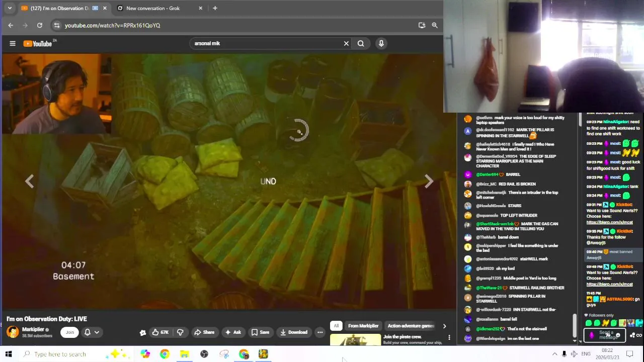Select the From Markiplier chip
The width and height of the screenshot is (644, 362).
coord(363,326)
